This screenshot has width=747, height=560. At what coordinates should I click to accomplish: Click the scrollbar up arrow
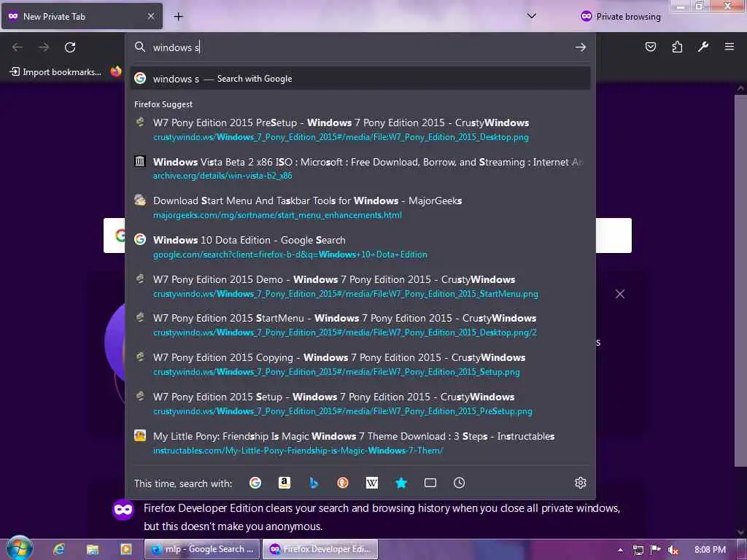coord(740,88)
